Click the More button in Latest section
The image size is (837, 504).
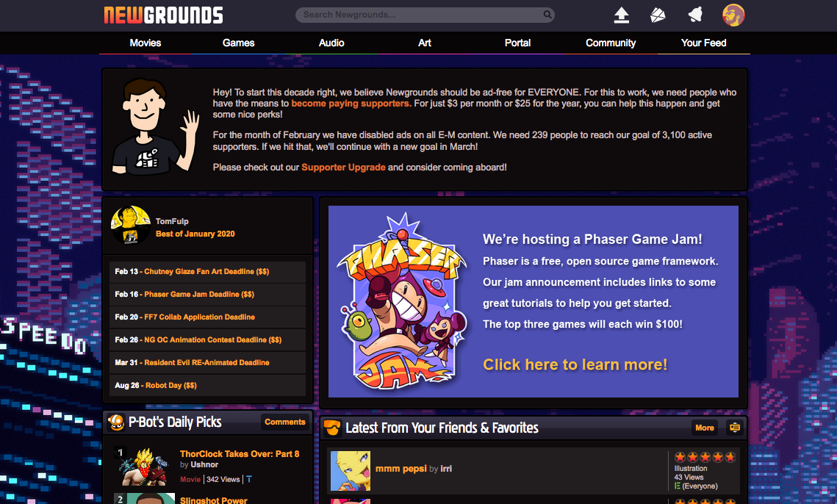pyautogui.click(x=705, y=428)
